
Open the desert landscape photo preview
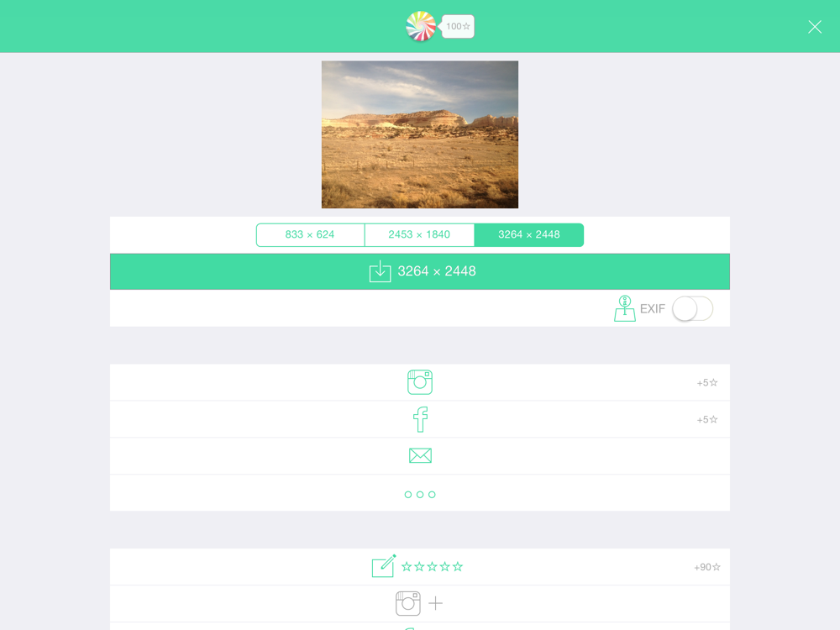(x=419, y=134)
